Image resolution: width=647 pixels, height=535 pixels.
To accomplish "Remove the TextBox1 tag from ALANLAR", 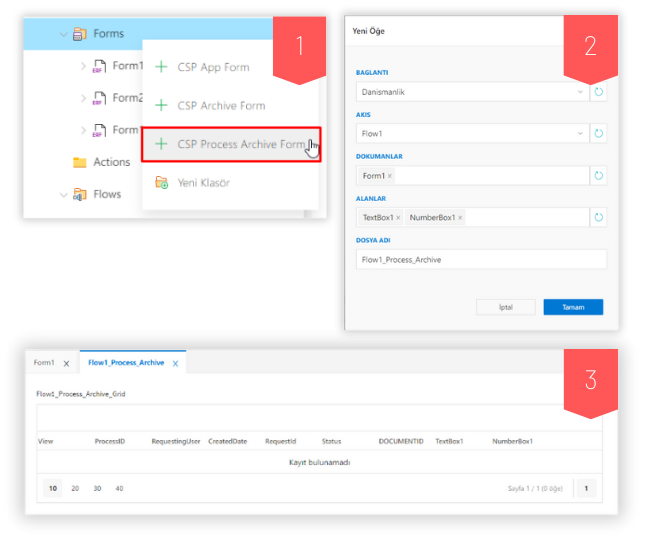I will pos(398,218).
